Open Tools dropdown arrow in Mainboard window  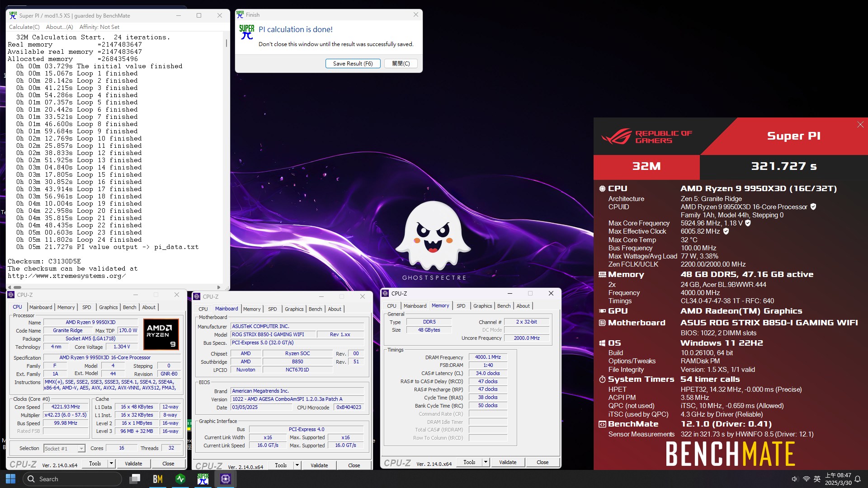pyautogui.click(x=297, y=465)
